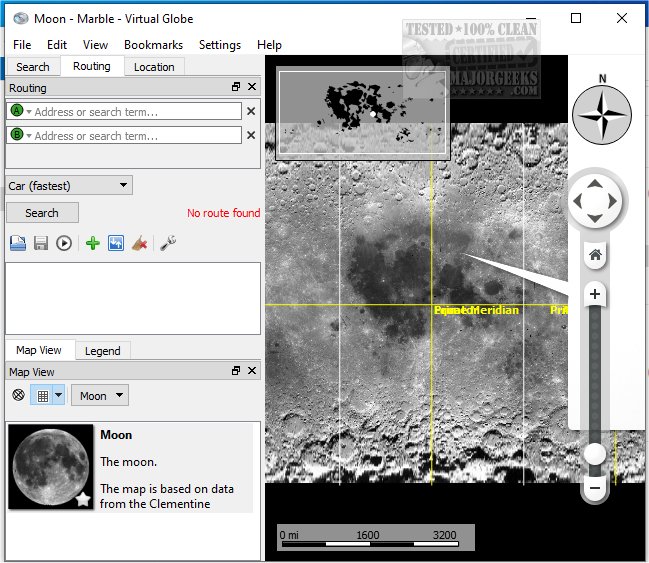The width and height of the screenshot is (649, 563).
Task: Favorite the Moon map using star icon
Action: (x=83, y=497)
